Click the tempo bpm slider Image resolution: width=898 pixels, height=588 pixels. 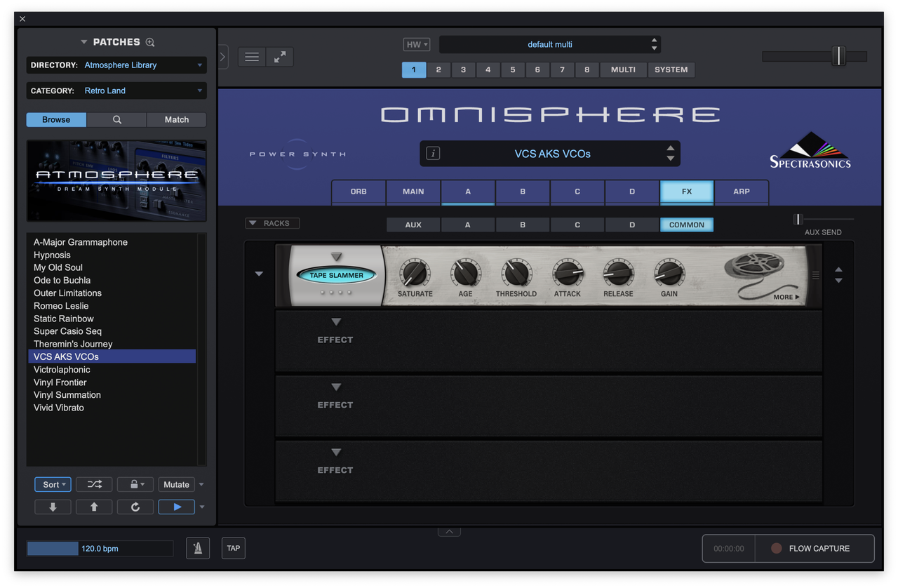pos(100,548)
